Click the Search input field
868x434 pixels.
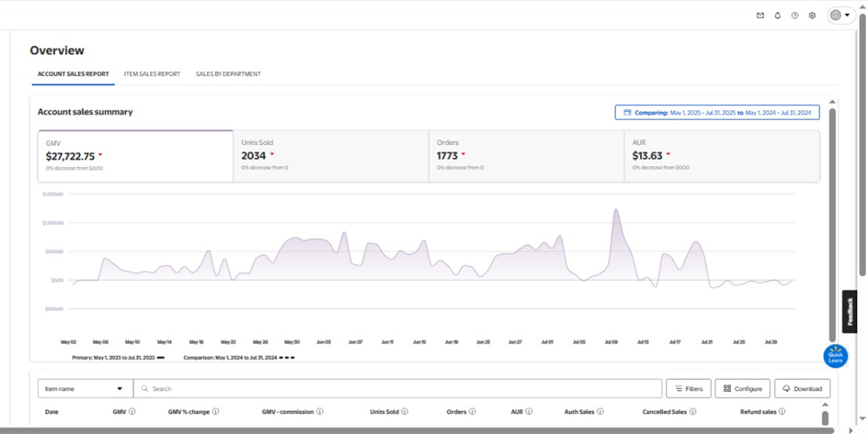397,389
